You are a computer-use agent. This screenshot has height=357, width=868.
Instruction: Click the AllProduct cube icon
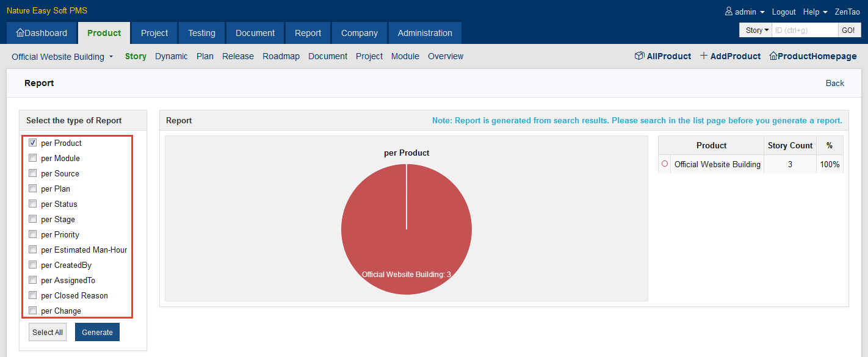639,56
